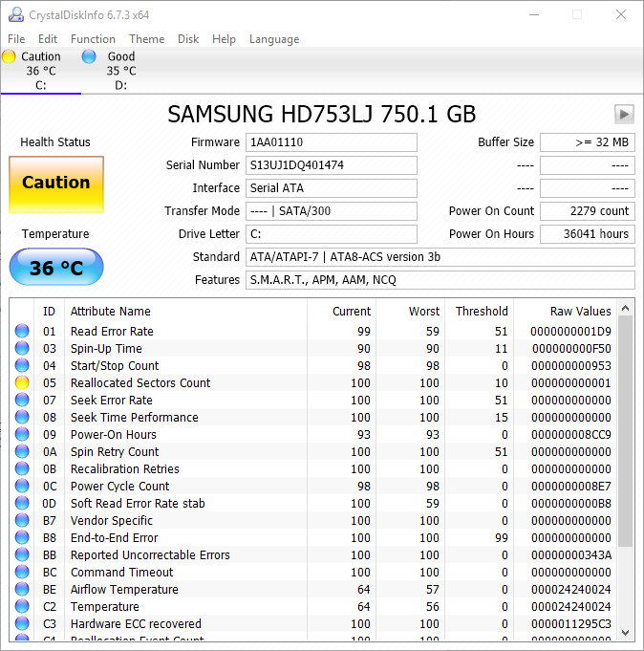Open the File menu

[x=16, y=39]
